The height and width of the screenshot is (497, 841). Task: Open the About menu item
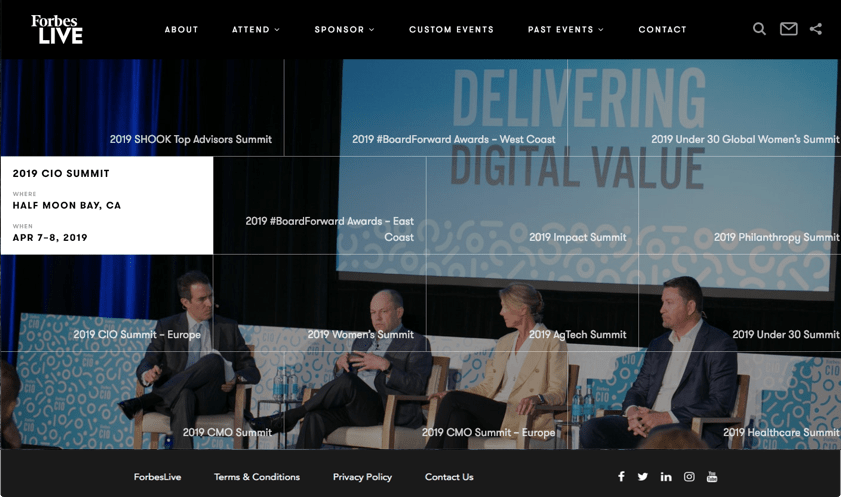(181, 29)
